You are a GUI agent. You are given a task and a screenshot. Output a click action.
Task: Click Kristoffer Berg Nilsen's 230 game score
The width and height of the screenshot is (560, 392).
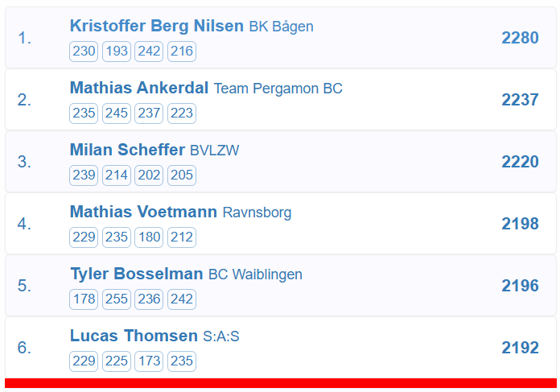[x=84, y=52]
